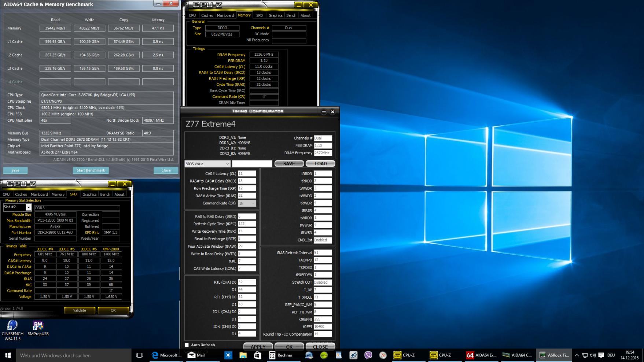Click the profile name field beside BIOS Value
Image resolution: width=644 pixels, height=362 pixels.
pos(252,164)
